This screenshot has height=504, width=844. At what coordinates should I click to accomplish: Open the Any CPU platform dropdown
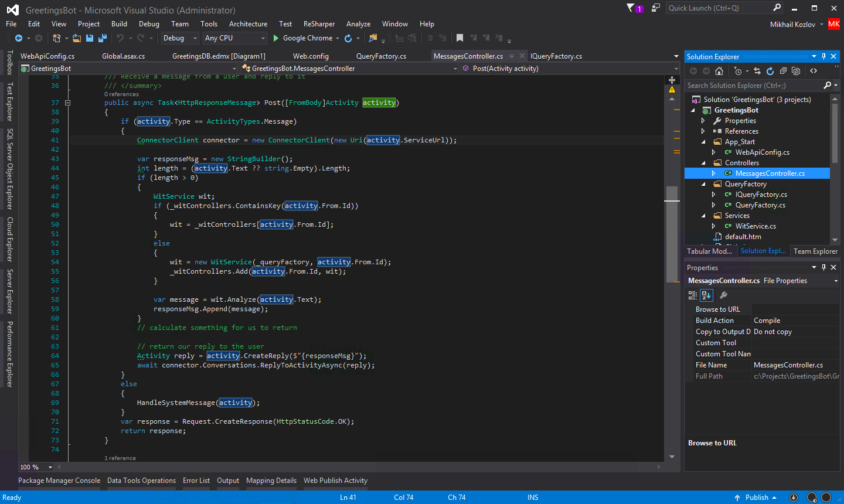pos(235,38)
